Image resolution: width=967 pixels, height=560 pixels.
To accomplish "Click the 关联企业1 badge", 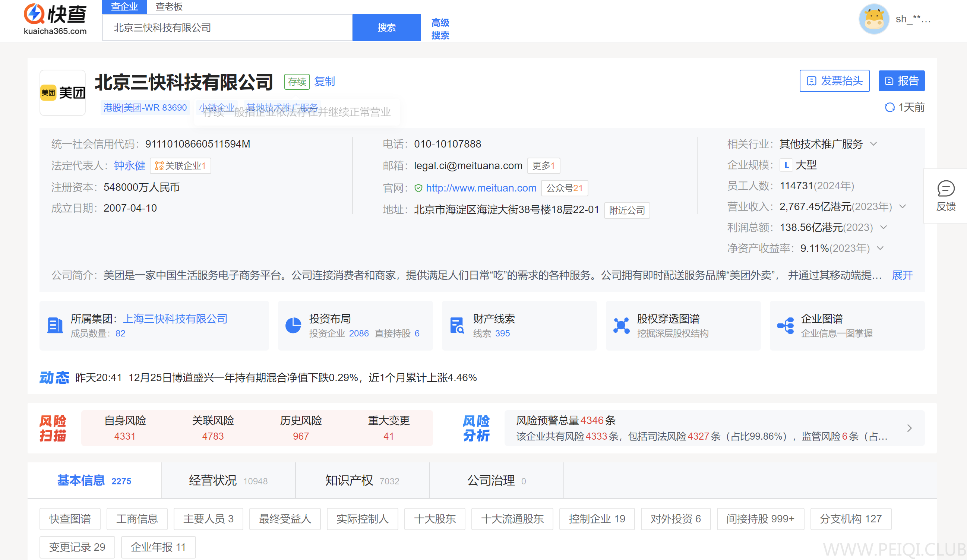I will [x=180, y=166].
